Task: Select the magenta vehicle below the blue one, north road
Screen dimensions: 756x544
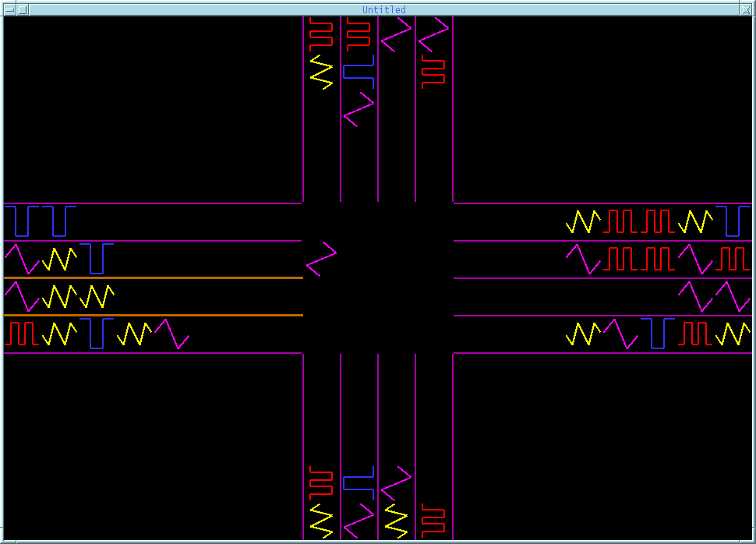Action: (x=359, y=109)
